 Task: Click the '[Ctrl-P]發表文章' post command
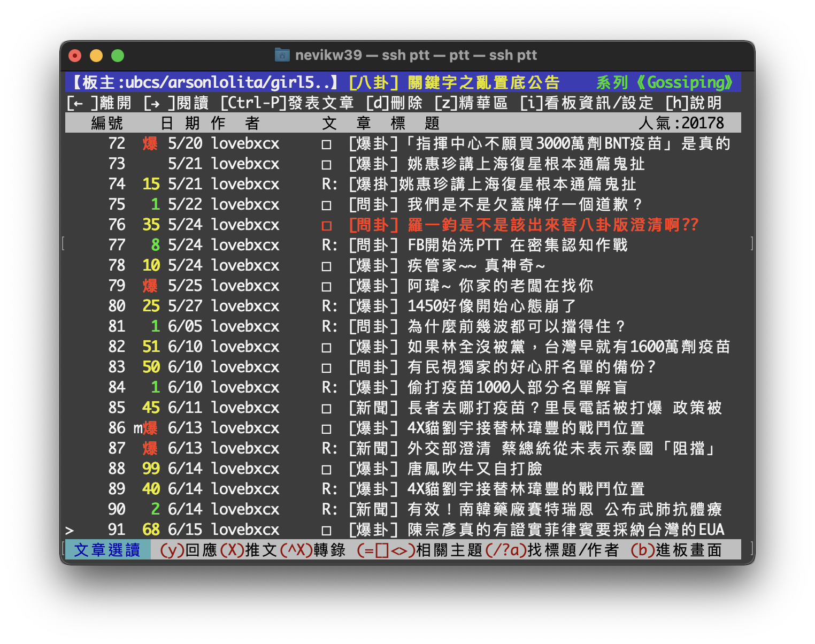pos(287,103)
